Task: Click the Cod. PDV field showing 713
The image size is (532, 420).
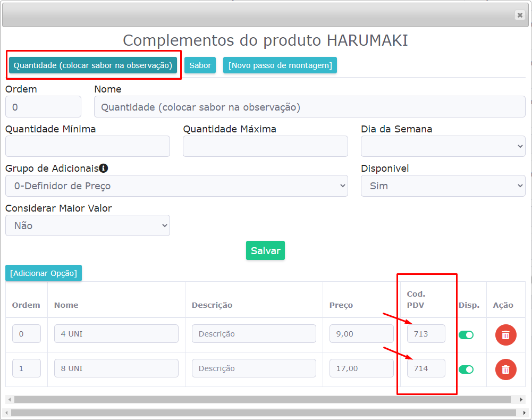Action: pyautogui.click(x=426, y=333)
